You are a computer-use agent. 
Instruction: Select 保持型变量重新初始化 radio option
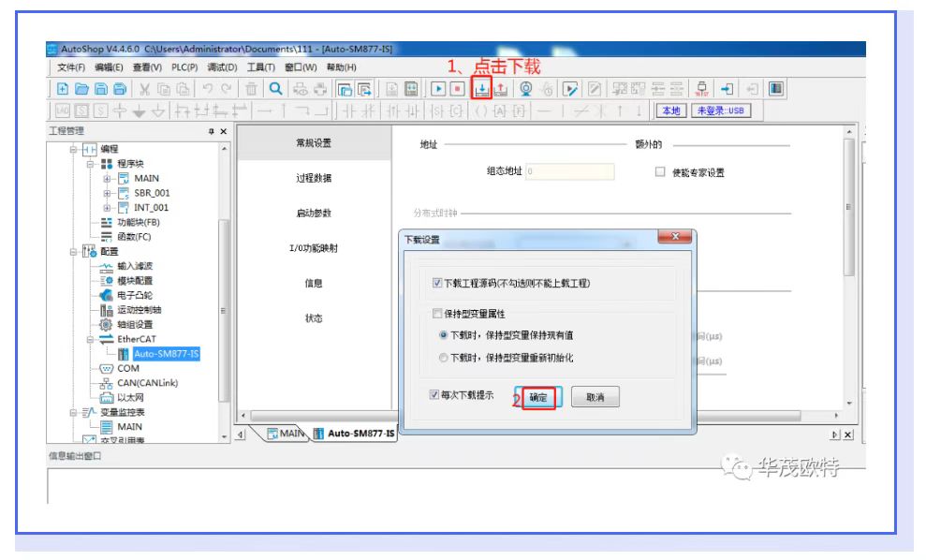443,358
